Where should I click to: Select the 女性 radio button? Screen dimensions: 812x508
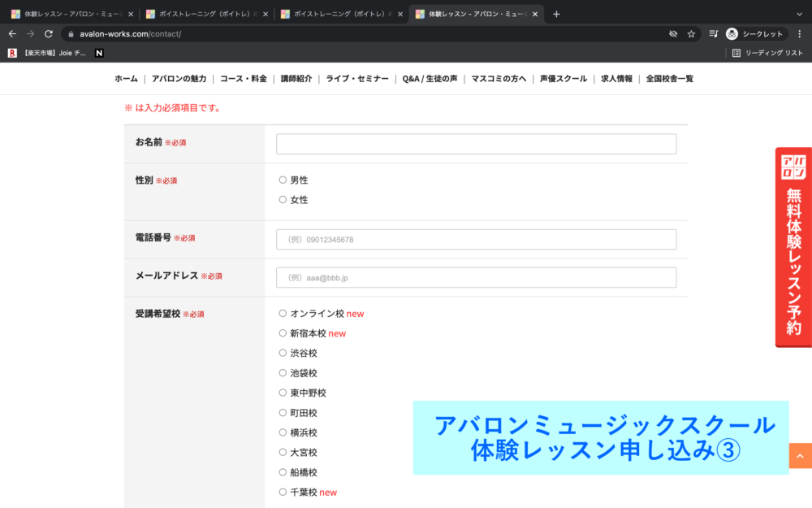283,200
